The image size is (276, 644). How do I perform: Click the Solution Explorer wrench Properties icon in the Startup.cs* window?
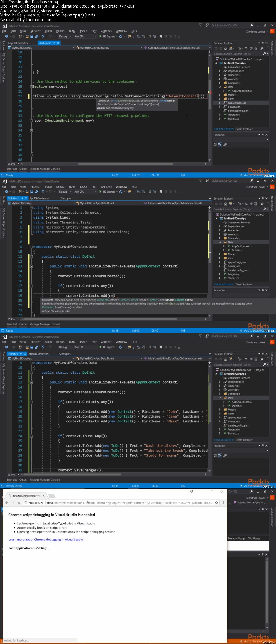tap(262, 49)
